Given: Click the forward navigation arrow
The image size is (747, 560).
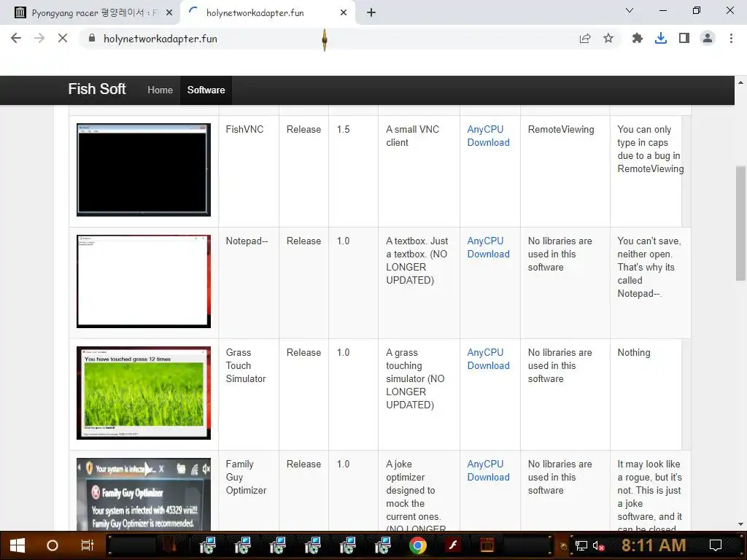Looking at the screenshot, I should point(39,38).
